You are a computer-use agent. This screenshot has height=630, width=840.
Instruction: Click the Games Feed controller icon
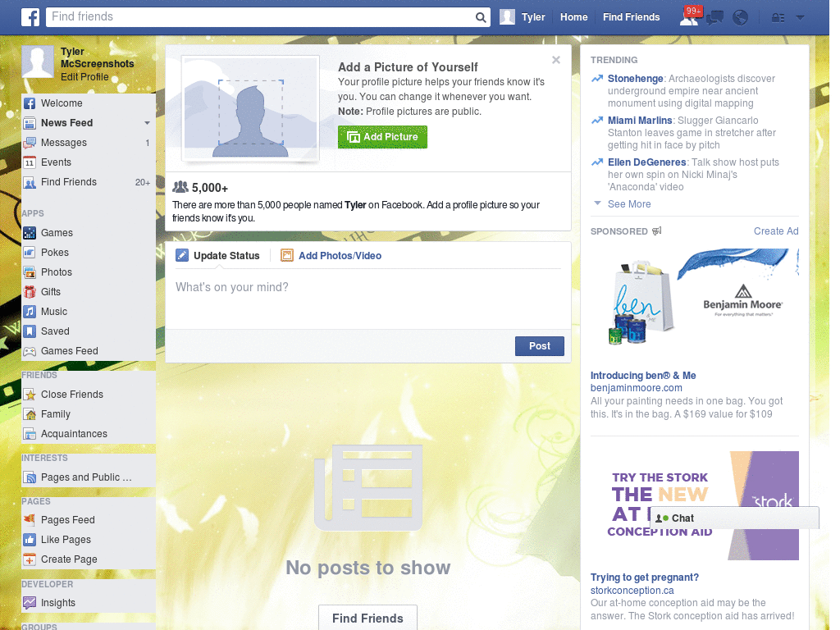coord(30,351)
